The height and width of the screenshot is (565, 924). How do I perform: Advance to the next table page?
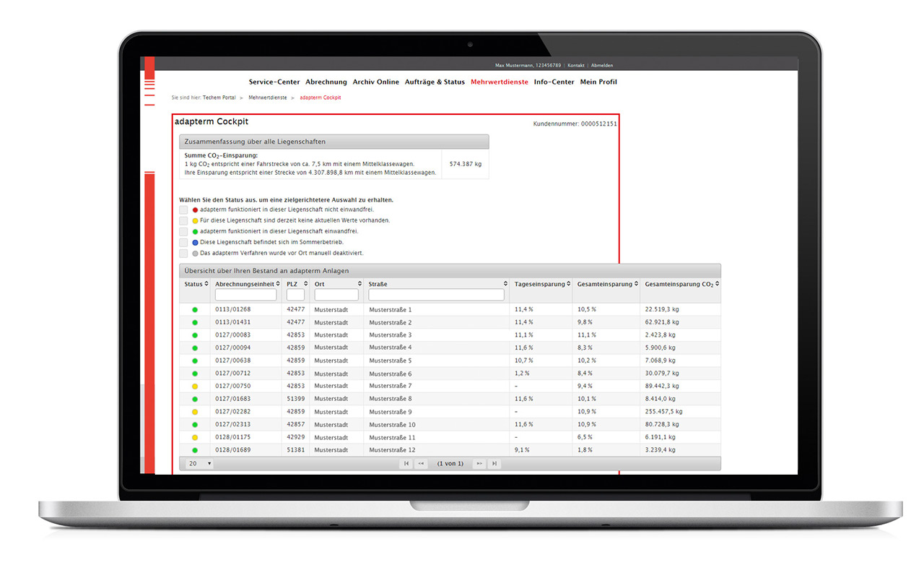(479, 464)
